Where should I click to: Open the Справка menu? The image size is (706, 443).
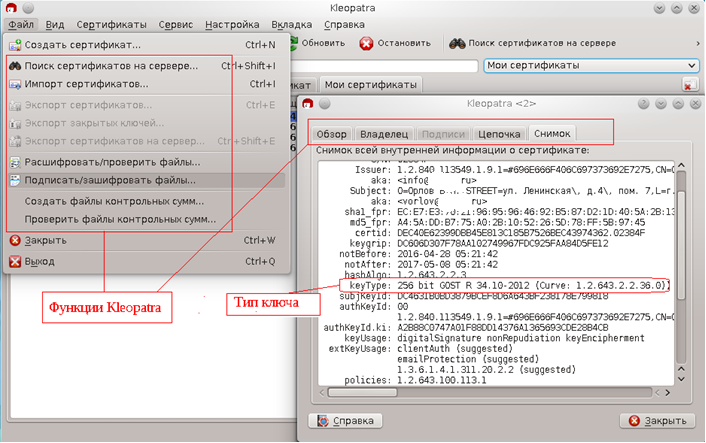coord(344,24)
